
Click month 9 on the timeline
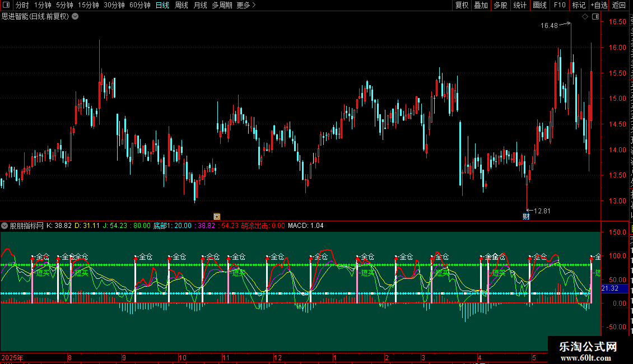(x=124, y=357)
